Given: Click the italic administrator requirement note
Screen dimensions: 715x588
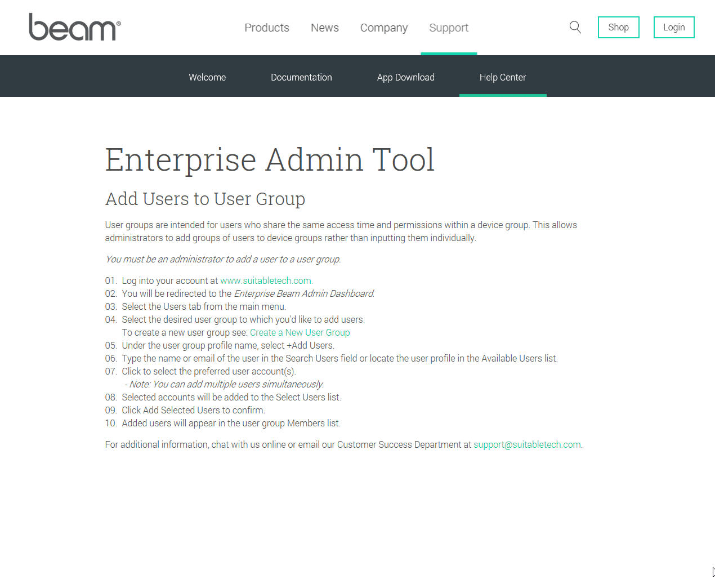Looking at the screenshot, I should (x=223, y=259).
